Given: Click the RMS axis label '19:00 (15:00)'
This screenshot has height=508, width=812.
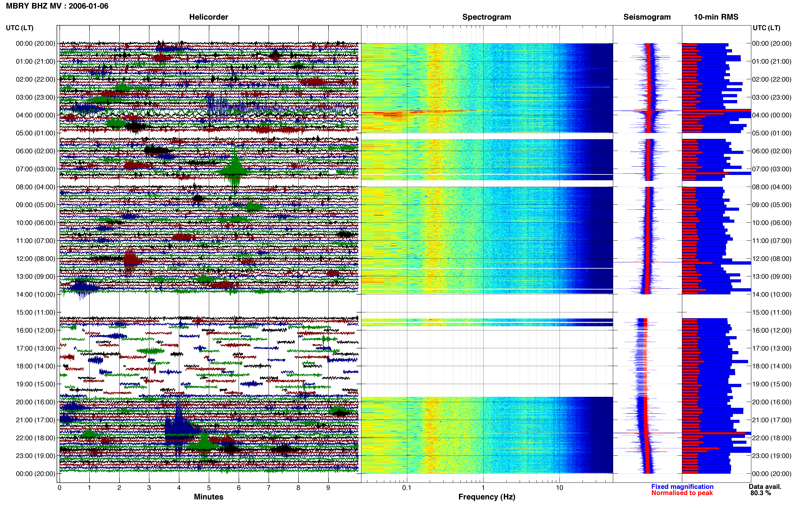Looking at the screenshot, I should tap(772, 384).
